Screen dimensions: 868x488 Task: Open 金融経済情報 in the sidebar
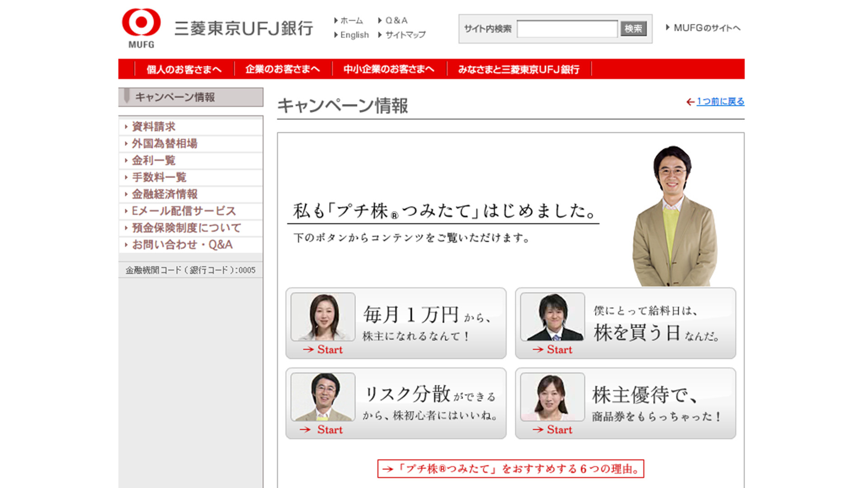tap(165, 194)
